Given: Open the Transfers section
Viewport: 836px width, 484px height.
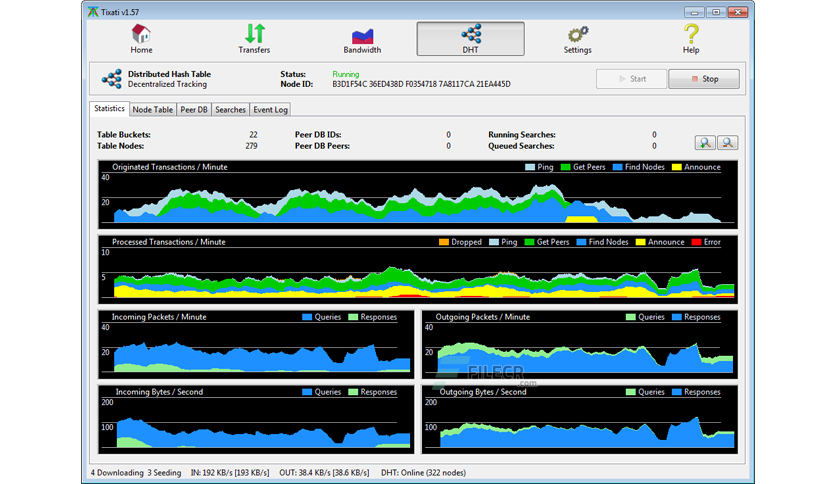Looking at the screenshot, I should tap(254, 39).
